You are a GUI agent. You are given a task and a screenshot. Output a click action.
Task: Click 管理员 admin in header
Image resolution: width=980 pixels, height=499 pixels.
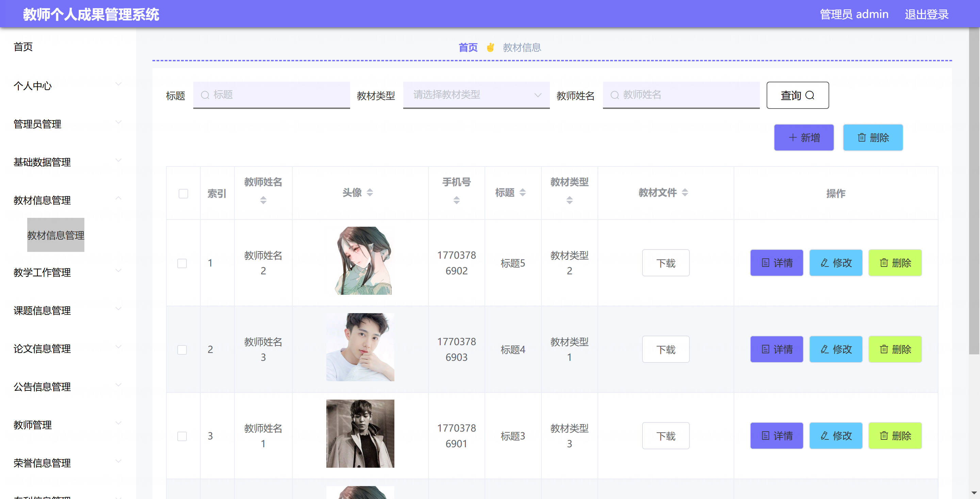point(854,14)
